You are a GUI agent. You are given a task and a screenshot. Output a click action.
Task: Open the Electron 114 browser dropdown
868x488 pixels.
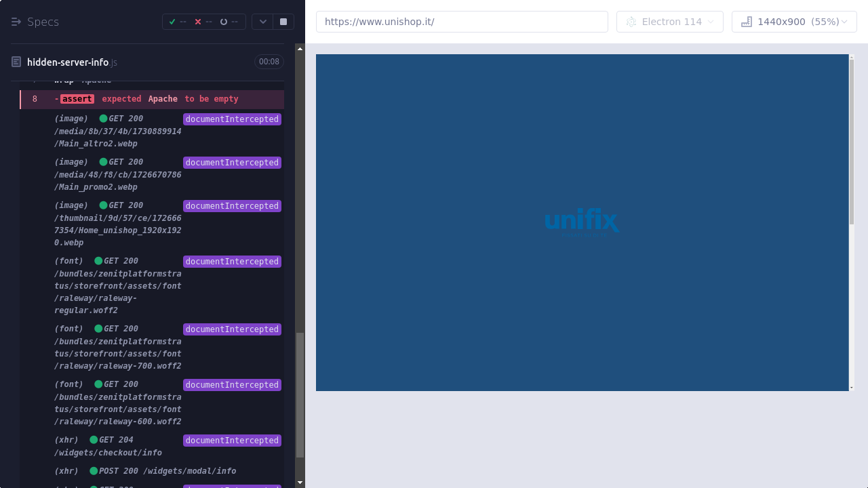point(670,22)
